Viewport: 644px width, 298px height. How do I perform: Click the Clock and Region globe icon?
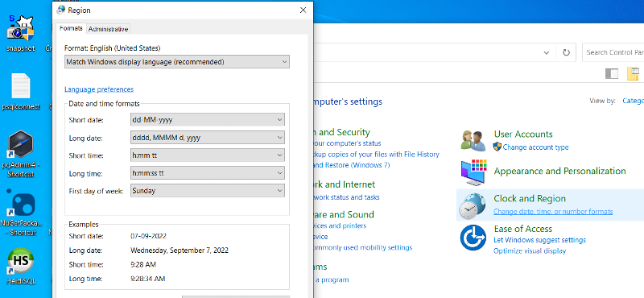(x=472, y=206)
